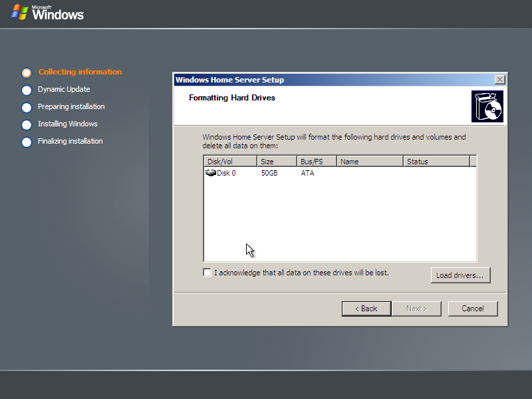The width and height of the screenshot is (532, 399).
Task: Click the Bus/FS column header
Action: pos(317,162)
